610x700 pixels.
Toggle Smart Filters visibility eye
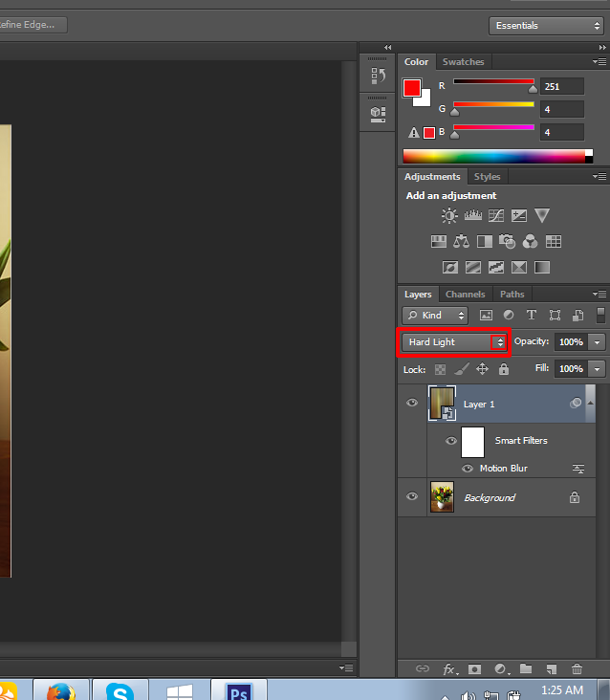coord(451,441)
